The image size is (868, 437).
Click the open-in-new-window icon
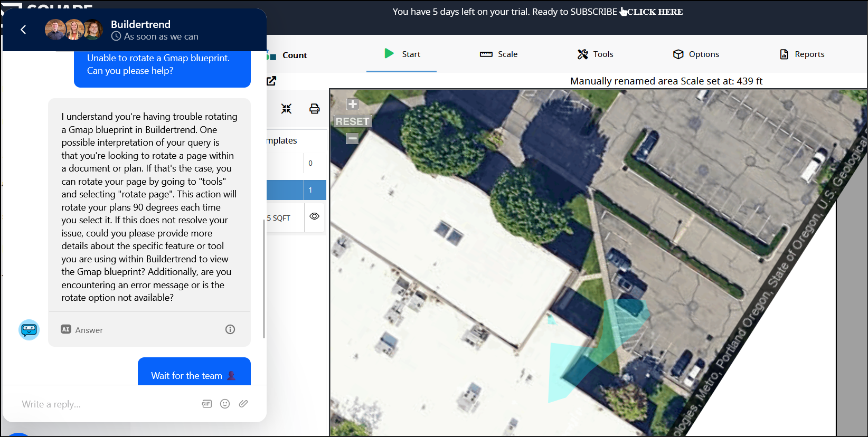point(271,81)
